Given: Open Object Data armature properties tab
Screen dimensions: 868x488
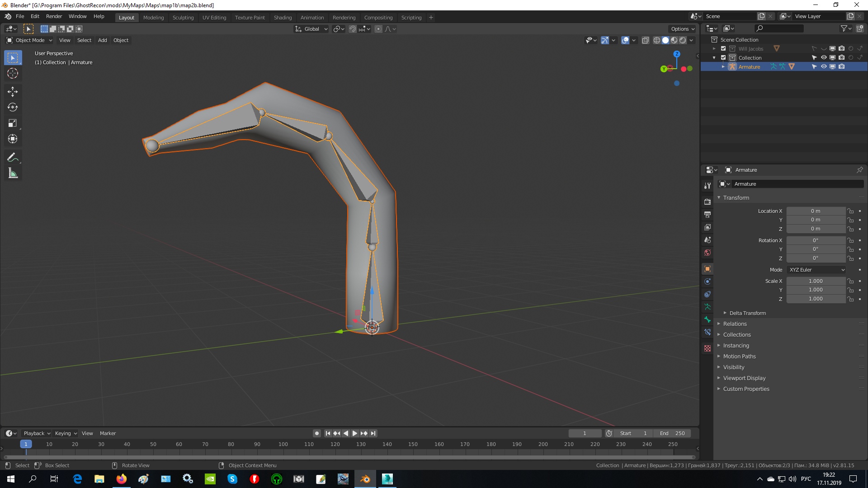Looking at the screenshot, I should tap(708, 307).
